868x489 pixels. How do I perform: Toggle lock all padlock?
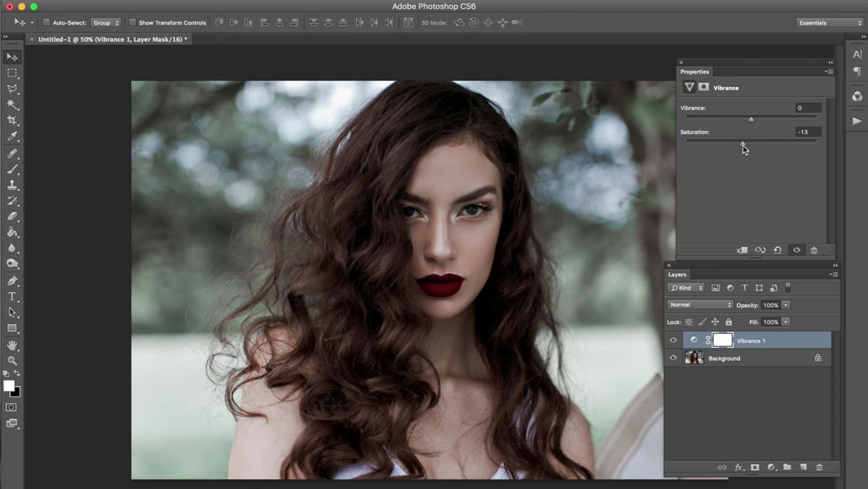[728, 322]
